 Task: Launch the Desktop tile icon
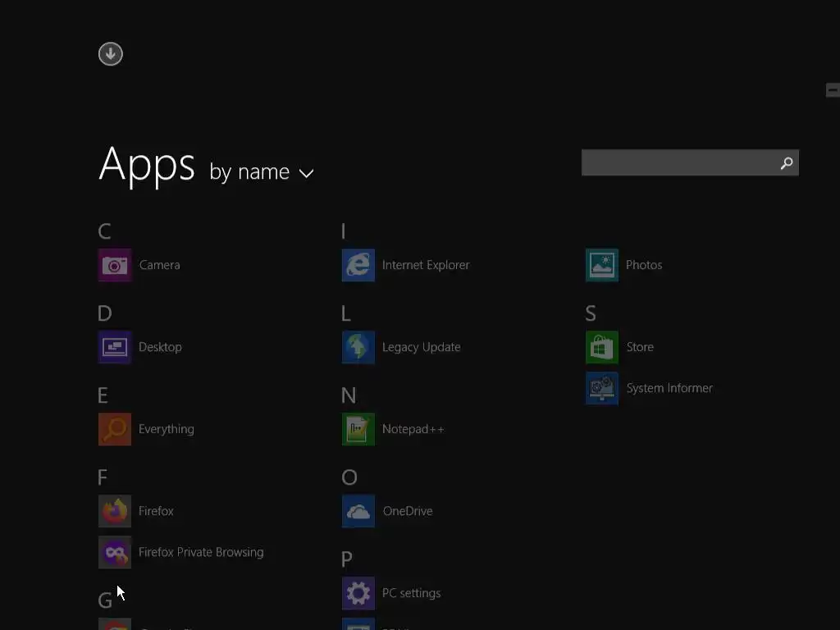point(115,347)
